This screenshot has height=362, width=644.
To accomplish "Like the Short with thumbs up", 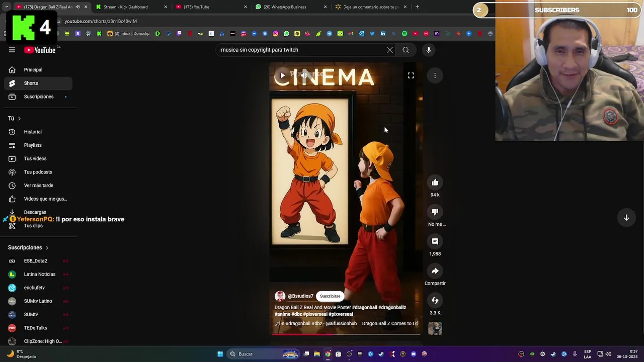I will pyautogui.click(x=435, y=183).
